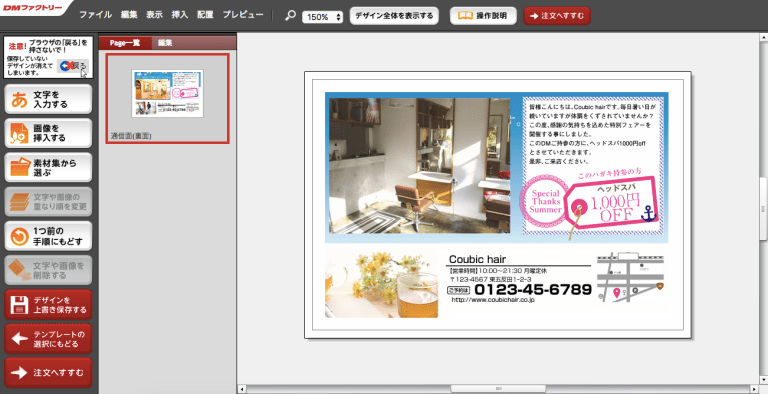Switch to the 編集 tab in panel
The height and width of the screenshot is (394, 768).
click(x=165, y=43)
